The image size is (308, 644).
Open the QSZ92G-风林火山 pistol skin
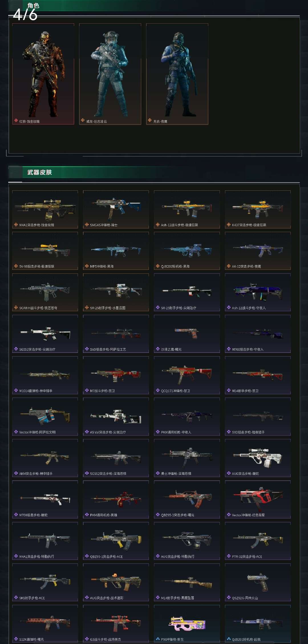tap(258, 582)
